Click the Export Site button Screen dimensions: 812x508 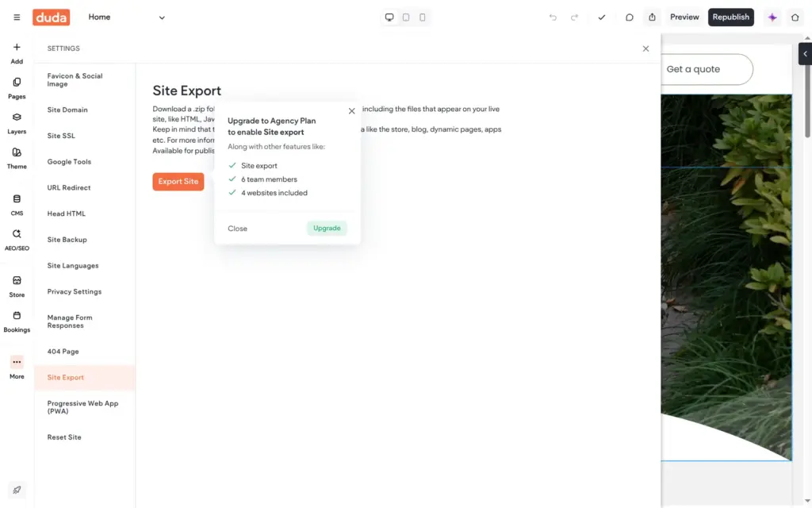click(x=178, y=182)
